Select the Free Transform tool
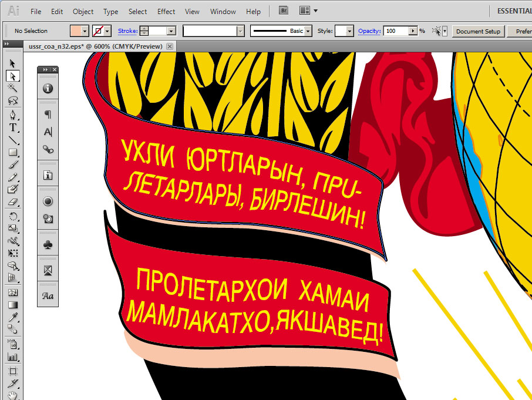 pyautogui.click(x=12, y=253)
